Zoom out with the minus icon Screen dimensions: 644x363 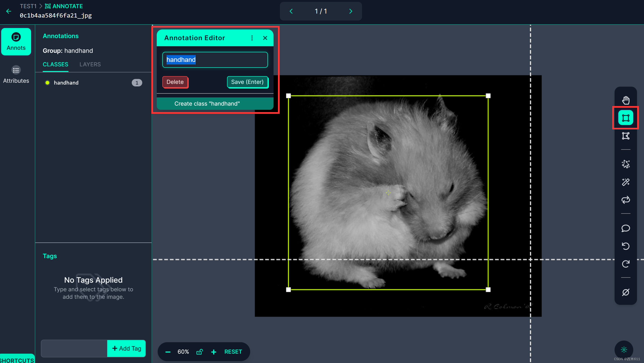[168, 352]
